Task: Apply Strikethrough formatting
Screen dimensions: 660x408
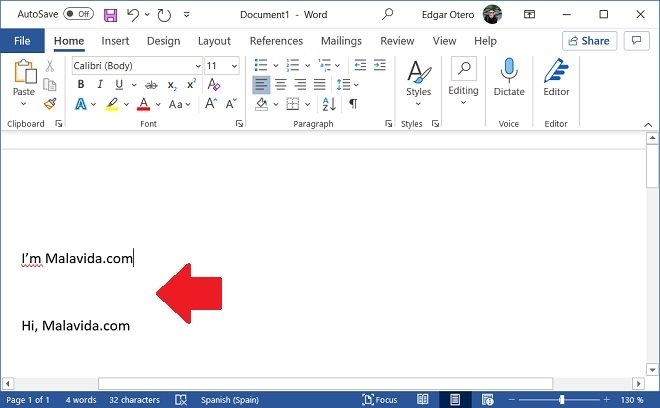Action: [151, 85]
